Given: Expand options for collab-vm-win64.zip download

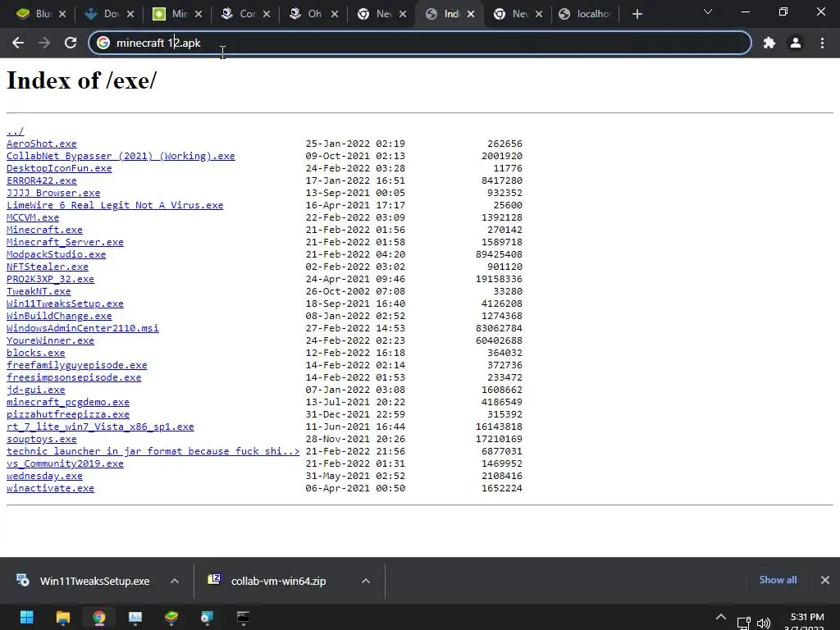Looking at the screenshot, I should tap(366, 581).
